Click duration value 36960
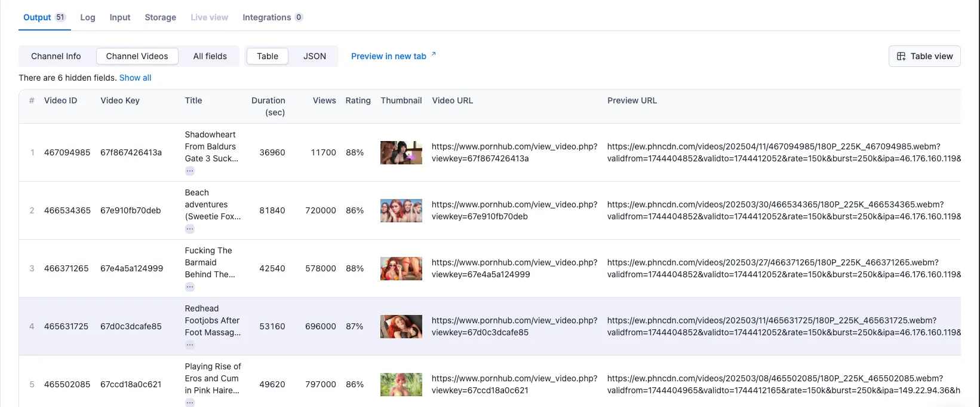 coord(272,152)
